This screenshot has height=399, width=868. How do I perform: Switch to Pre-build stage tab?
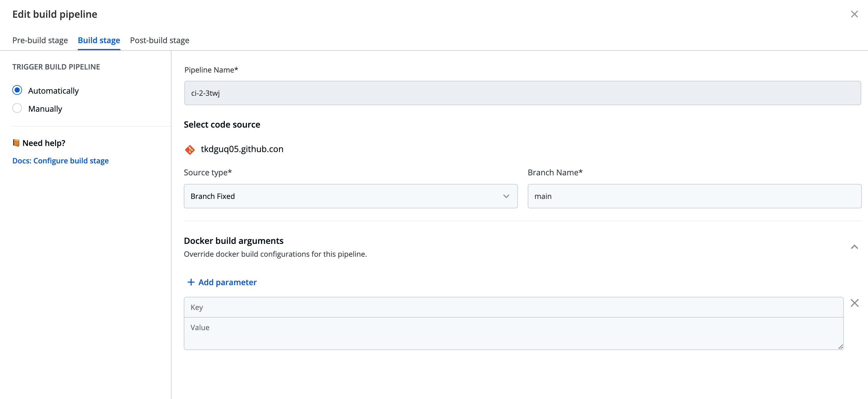point(40,40)
